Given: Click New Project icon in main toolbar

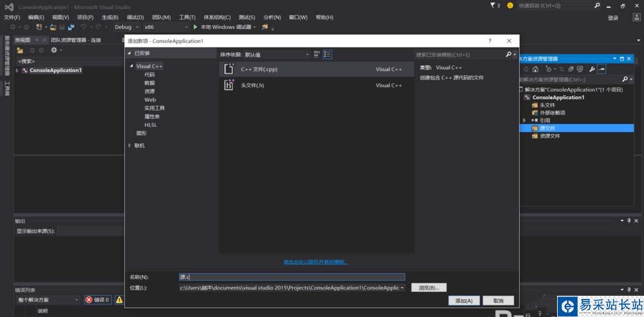Looking at the screenshot, I should pyautogui.click(x=39, y=27).
